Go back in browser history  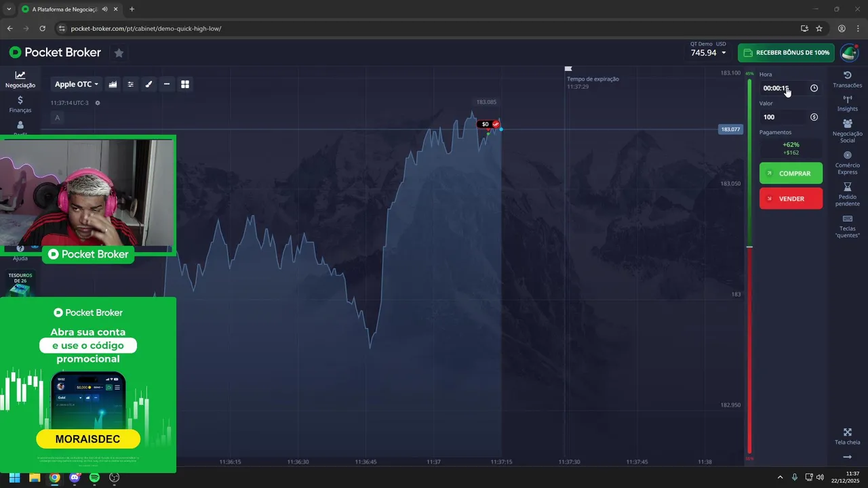9,28
